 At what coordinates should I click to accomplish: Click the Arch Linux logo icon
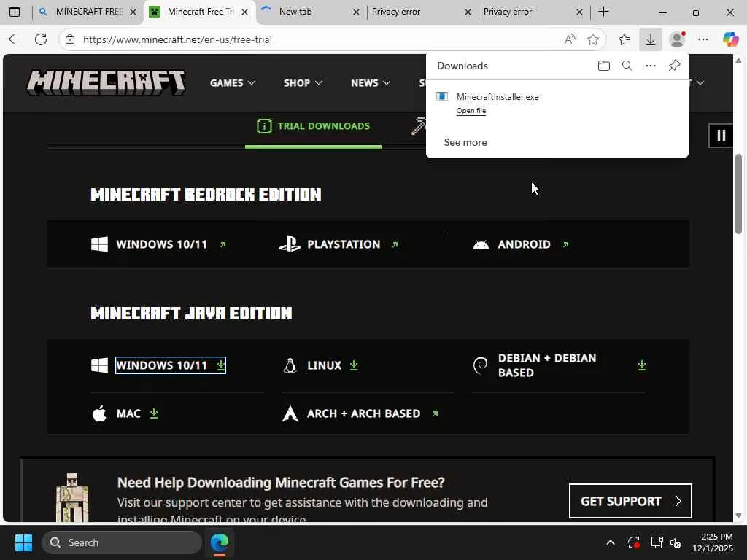tap(290, 413)
